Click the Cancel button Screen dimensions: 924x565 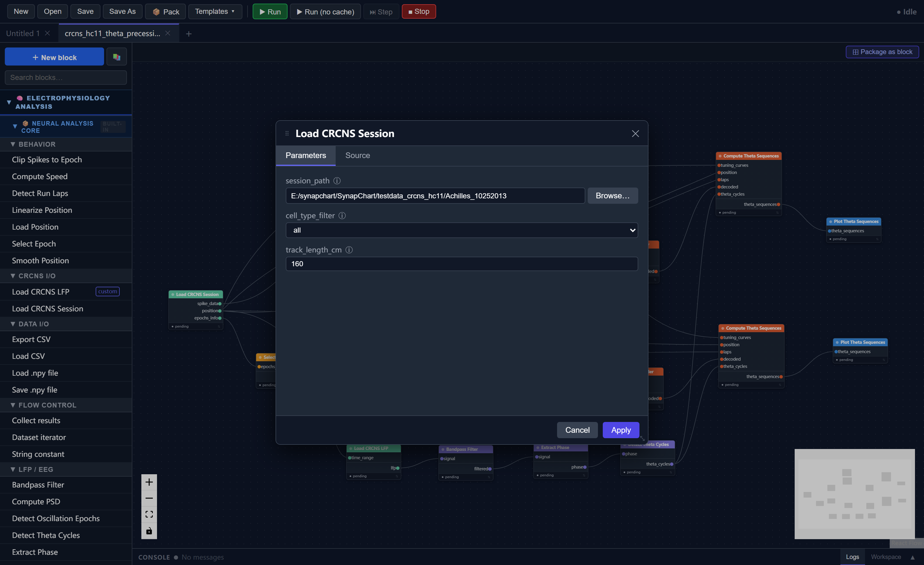(x=577, y=430)
